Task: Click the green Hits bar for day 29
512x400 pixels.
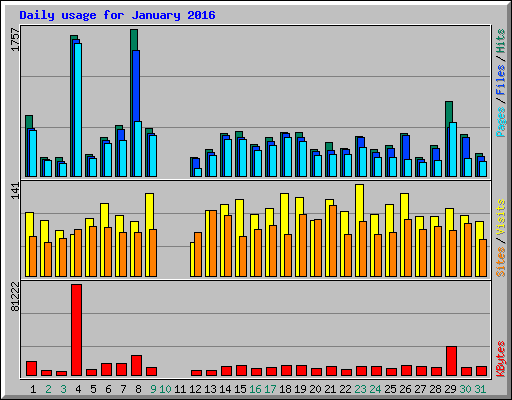Action: (x=449, y=114)
